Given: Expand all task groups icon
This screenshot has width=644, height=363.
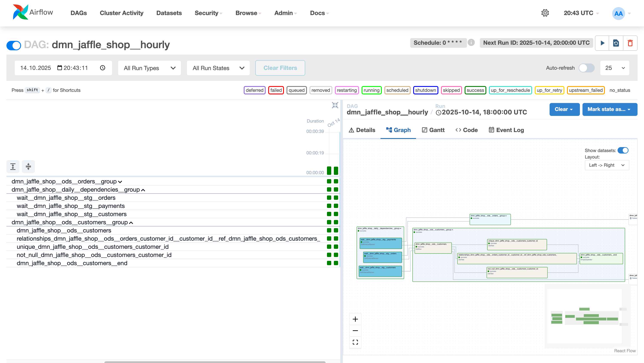Looking at the screenshot, I should coord(13,166).
